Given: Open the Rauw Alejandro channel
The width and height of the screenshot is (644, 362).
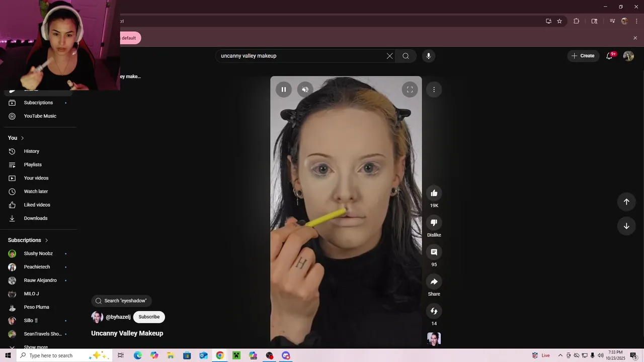Looking at the screenshot, I should 38,281.
